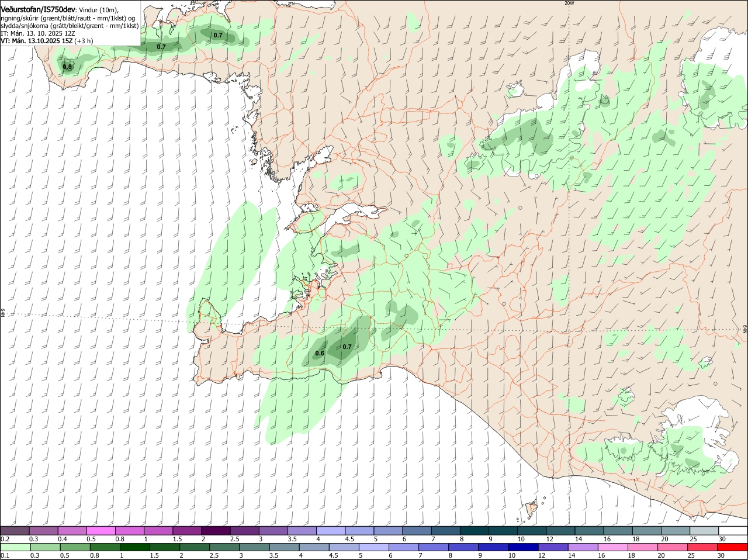Select the lightest green swatch after 0.1

click(15, 547)
